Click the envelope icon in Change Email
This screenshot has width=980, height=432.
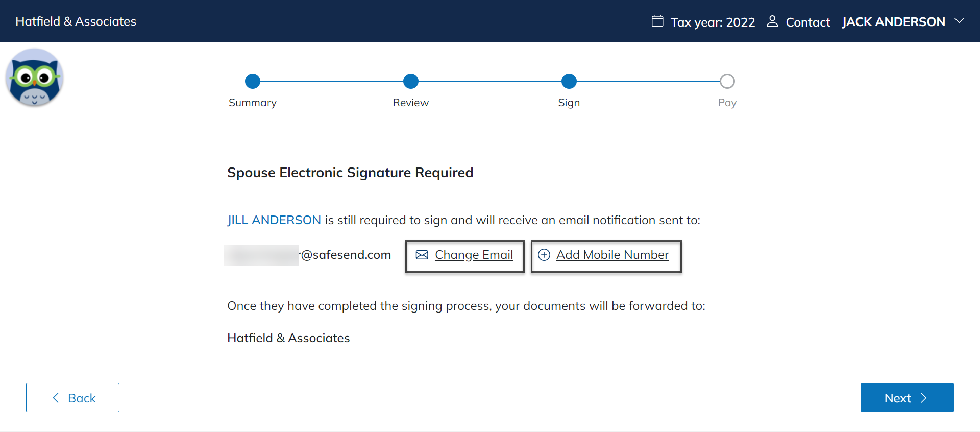click(x=422, y=255)
